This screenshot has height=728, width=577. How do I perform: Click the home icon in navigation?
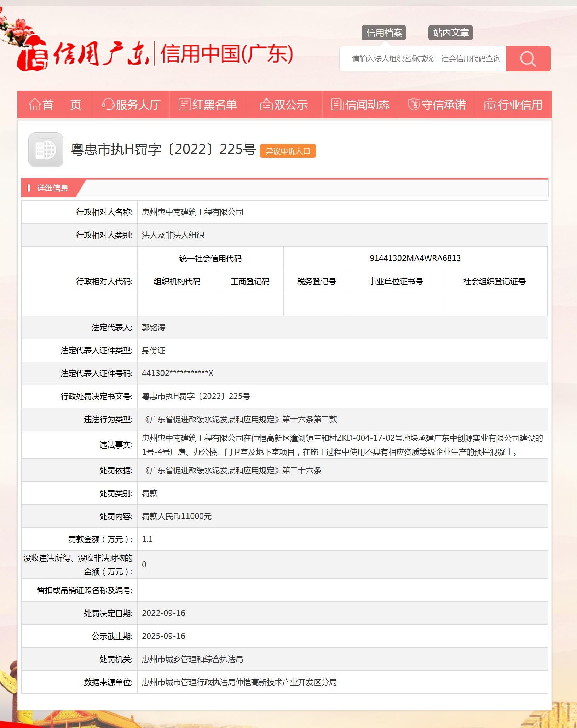(34, 105)
